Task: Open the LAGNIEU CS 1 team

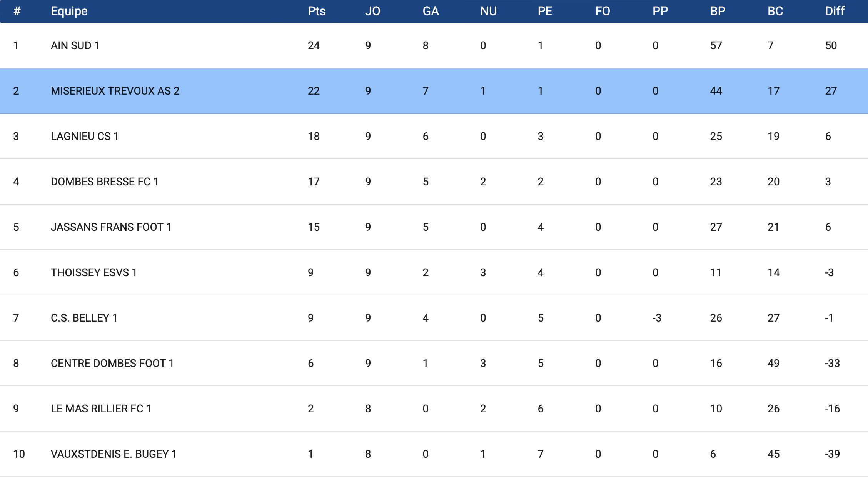Action: [x=85, y=136]
